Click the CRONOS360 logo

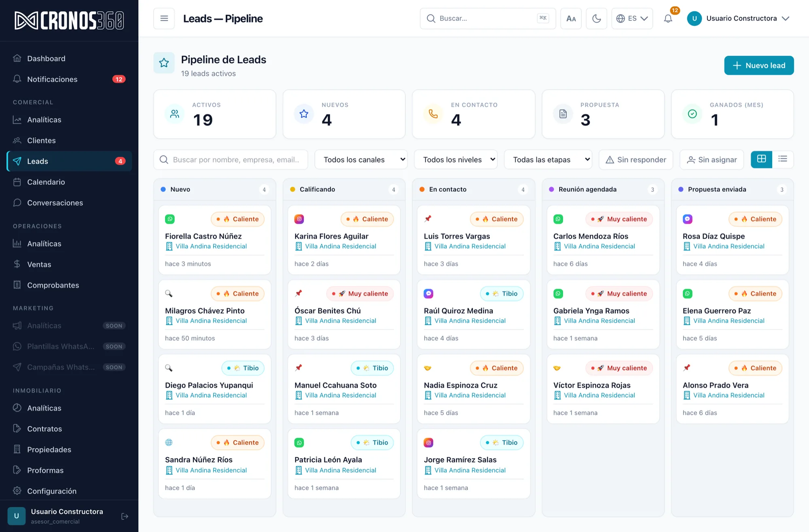point(69,20)
